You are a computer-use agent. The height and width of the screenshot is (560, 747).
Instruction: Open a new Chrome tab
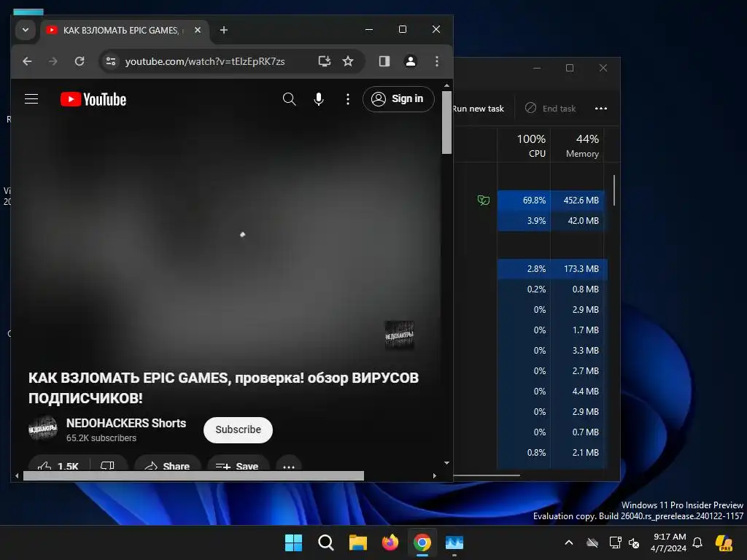tap(223, 30)
